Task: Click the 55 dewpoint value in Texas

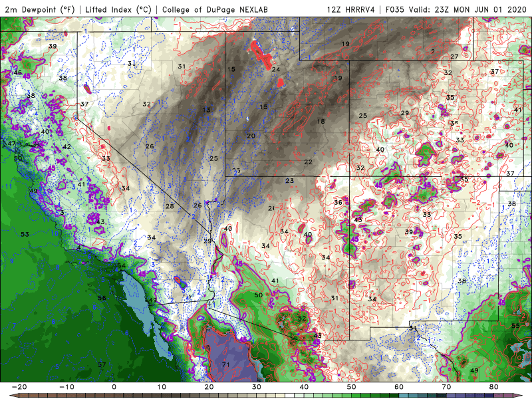Action: 515,326
